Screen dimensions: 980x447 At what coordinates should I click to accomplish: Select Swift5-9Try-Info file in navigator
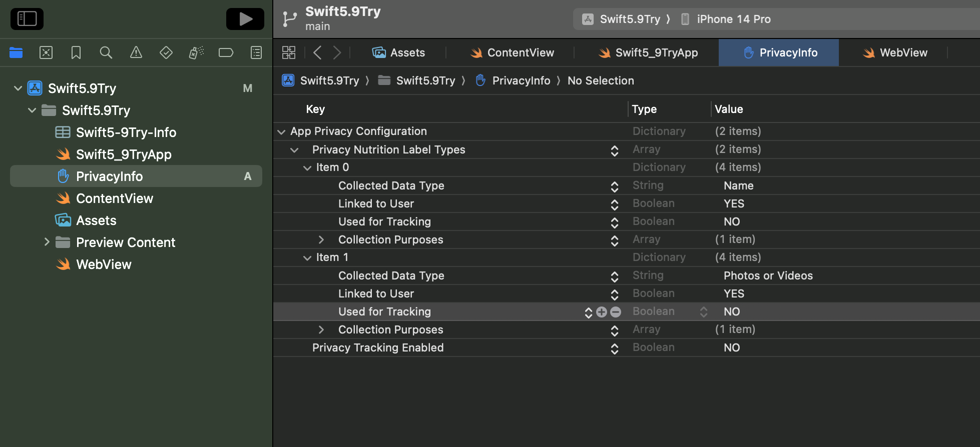pos(126,132)
